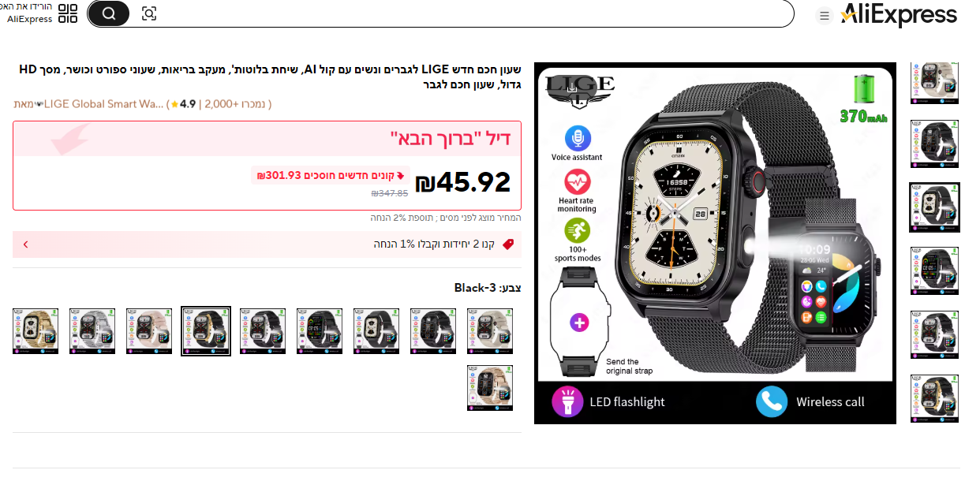View the last gallery thumbnail at bottom
Viewport: 980px width, 496px height.
935,398
